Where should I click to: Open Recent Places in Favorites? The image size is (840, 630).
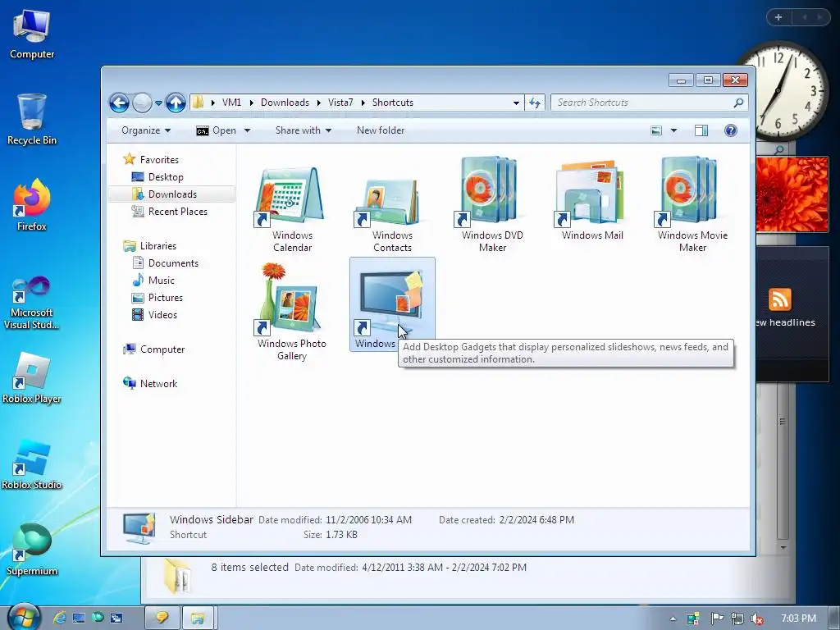point(177,211)
